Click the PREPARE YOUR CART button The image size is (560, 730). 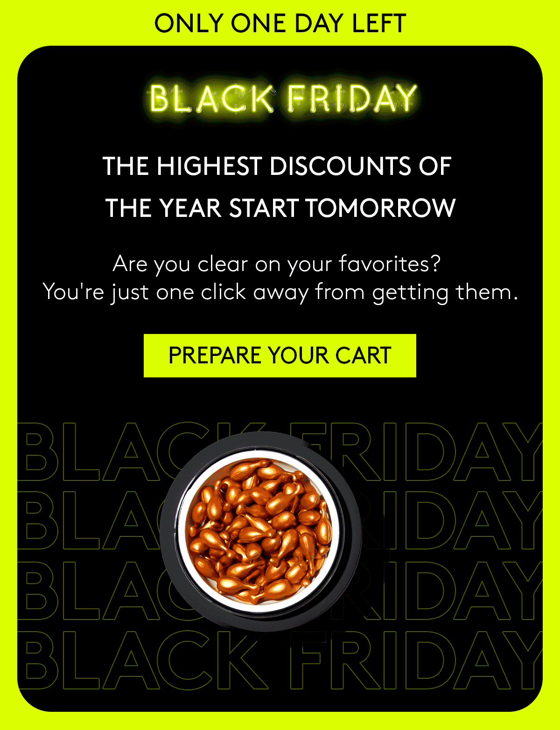(x=280, y=355)
